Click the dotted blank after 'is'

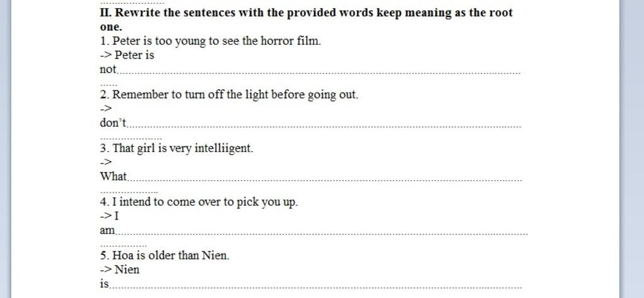pyautogui.click(x=316, y=287)
